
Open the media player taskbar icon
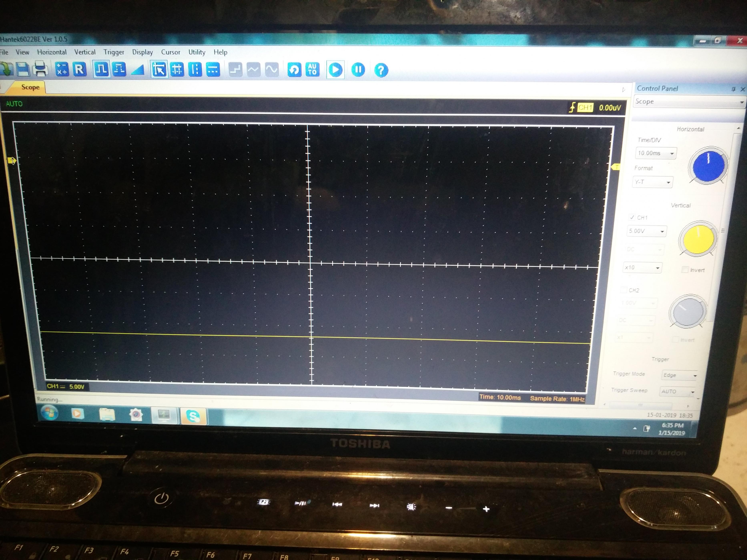pyautogui.click(x=77, y=414)
